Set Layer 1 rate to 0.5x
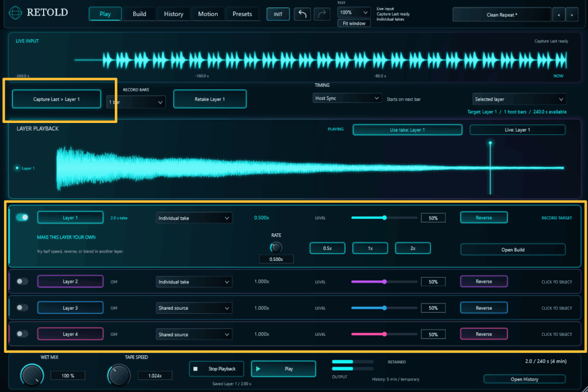Screen dimensions: 588x392 click(327, 248)
